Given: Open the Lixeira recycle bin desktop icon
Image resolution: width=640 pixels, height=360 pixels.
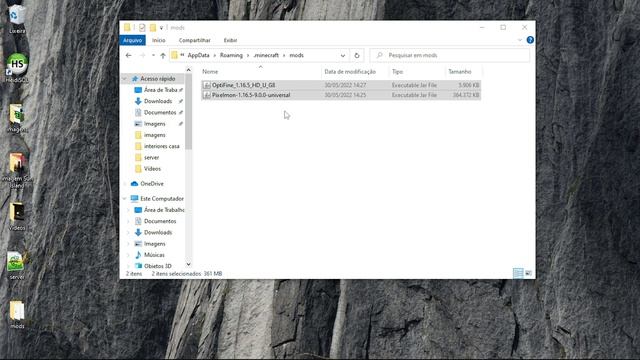Looking at the screenshot, I should [x=17, y=18].
